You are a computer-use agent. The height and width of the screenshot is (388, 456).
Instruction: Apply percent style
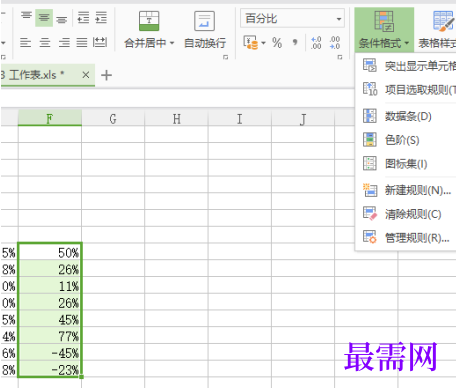tap(277, 43)
